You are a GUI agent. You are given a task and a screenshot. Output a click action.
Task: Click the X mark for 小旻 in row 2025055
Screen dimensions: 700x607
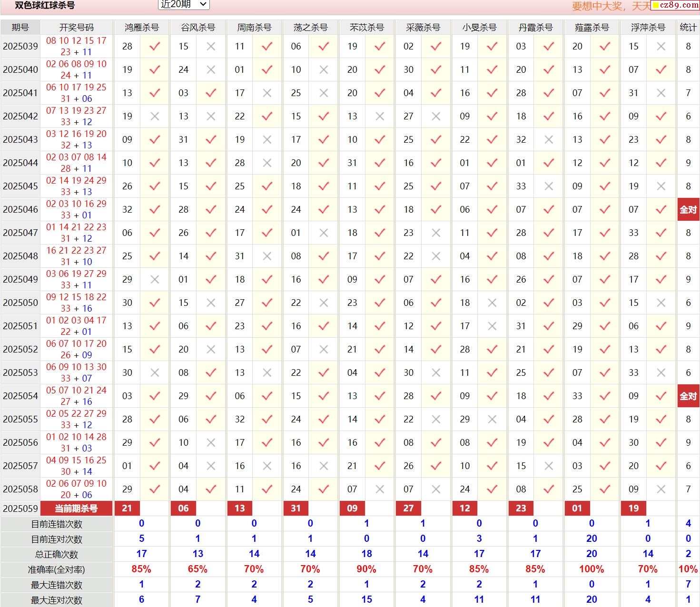coord(493,420)
